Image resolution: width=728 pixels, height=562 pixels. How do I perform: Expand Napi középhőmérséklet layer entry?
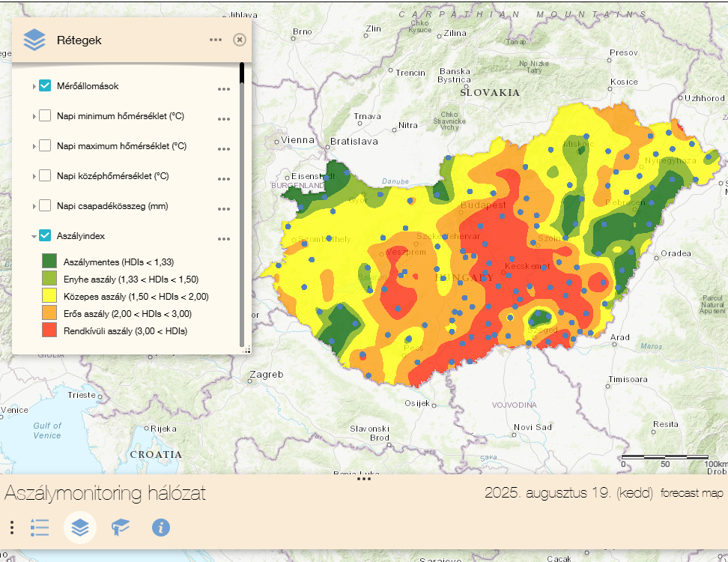[x=34, y=177]
